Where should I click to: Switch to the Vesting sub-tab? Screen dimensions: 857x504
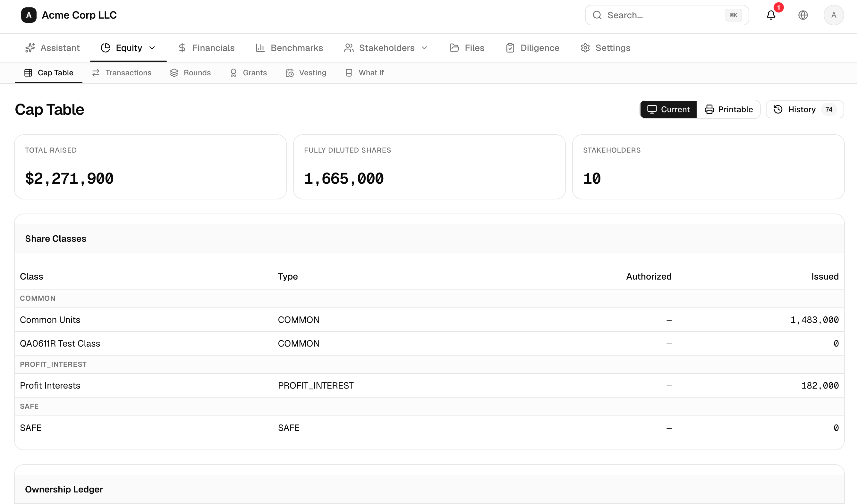click(x=306, y=73)
